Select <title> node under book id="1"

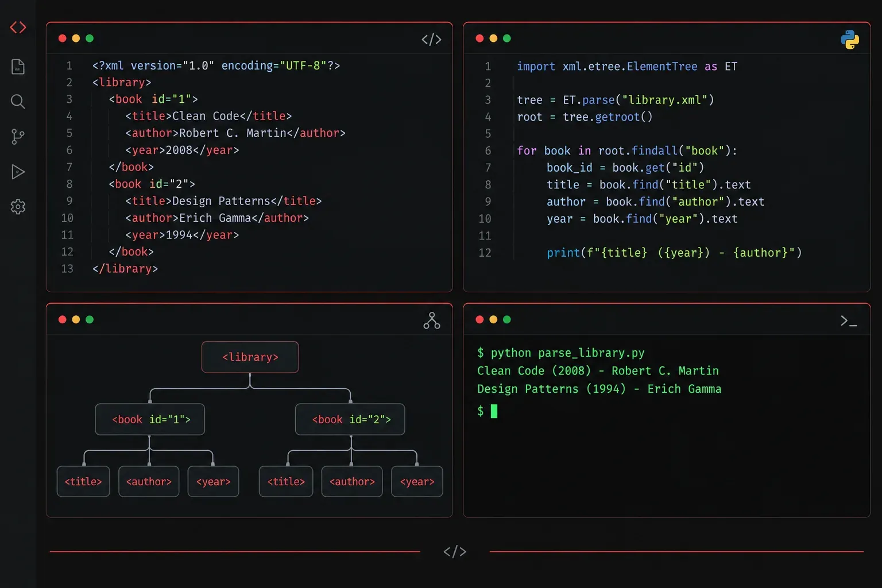point(83,481)
